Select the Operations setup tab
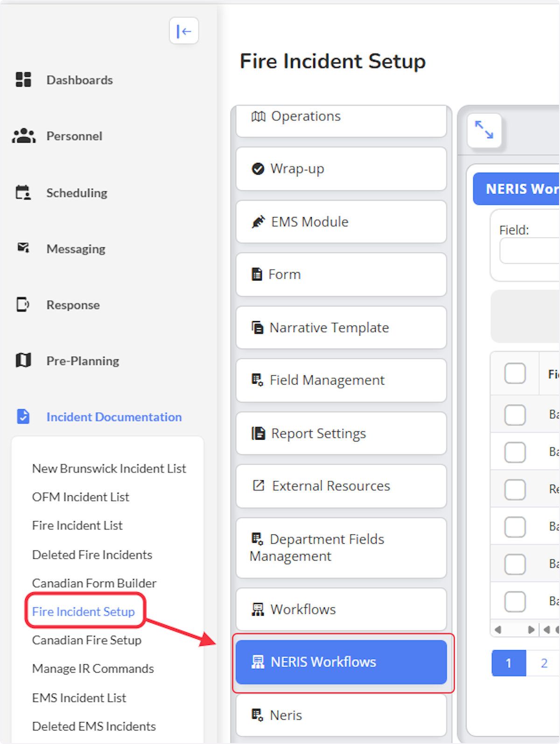Image resolution: width=560 pixels, height=744 pixels. pos(341,121)
